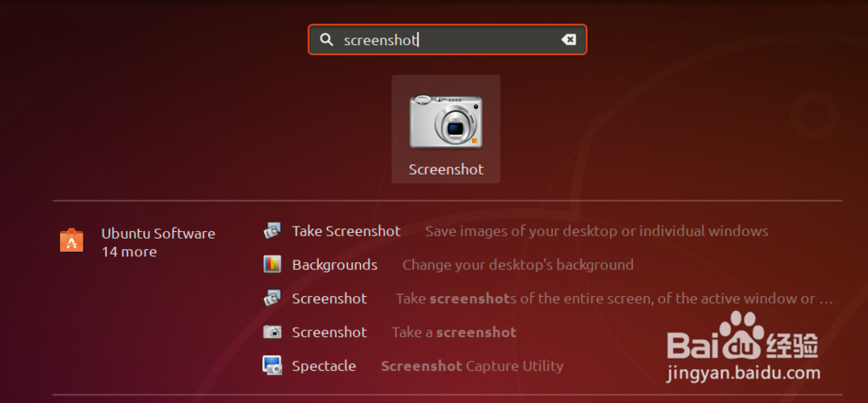Focus the search box containing 'screenshot'
The height and width of the screenshot is (403, 868).
447,40
